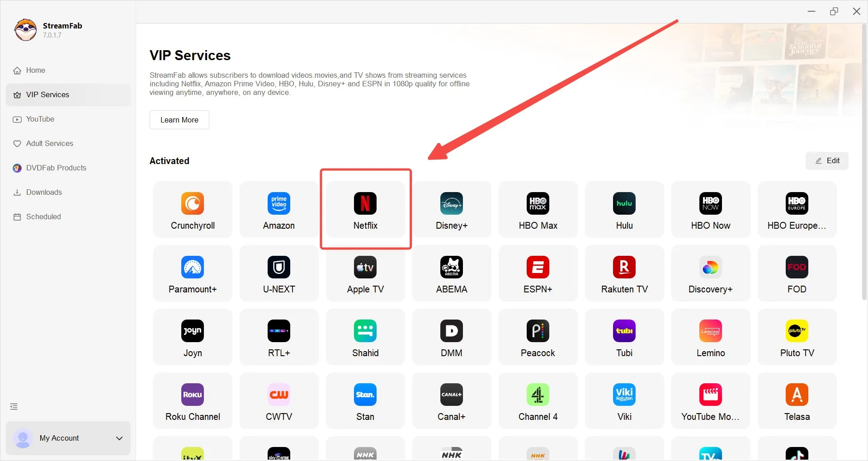Open the Downloads section

68,193
